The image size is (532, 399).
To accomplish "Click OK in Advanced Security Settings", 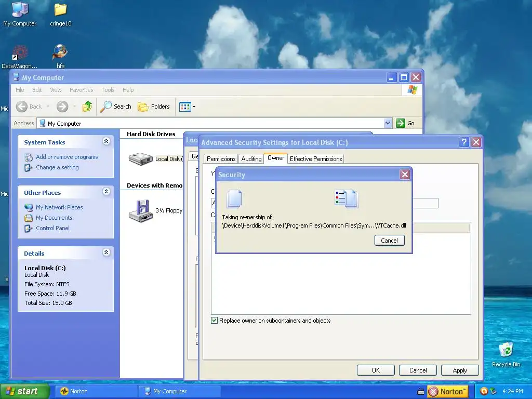I will click(376, 370).
